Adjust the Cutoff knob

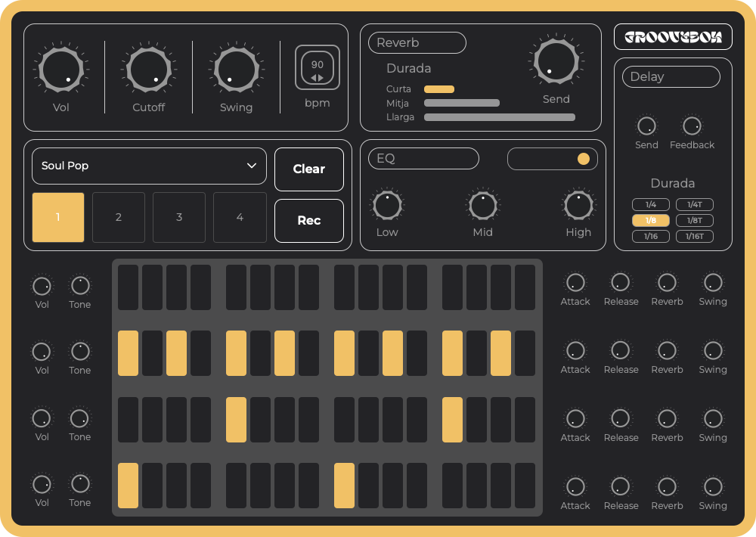148,69
